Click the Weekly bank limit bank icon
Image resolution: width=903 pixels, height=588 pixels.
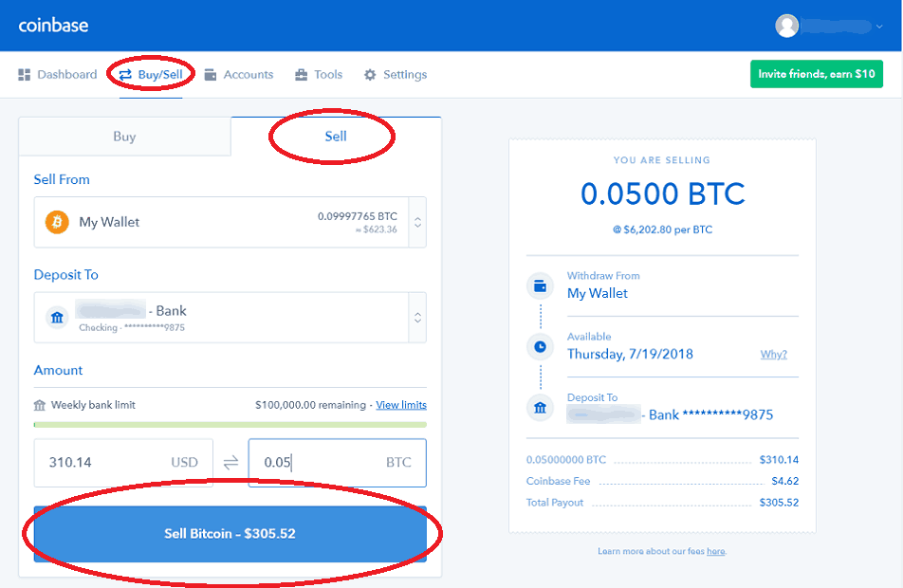pos(39,405)
